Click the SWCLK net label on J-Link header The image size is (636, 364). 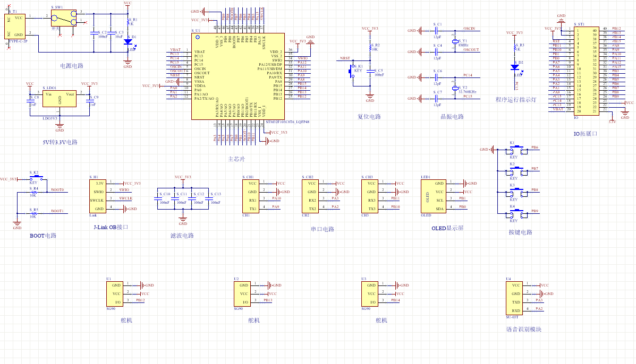pyautogui.click(x=126, y=198)
